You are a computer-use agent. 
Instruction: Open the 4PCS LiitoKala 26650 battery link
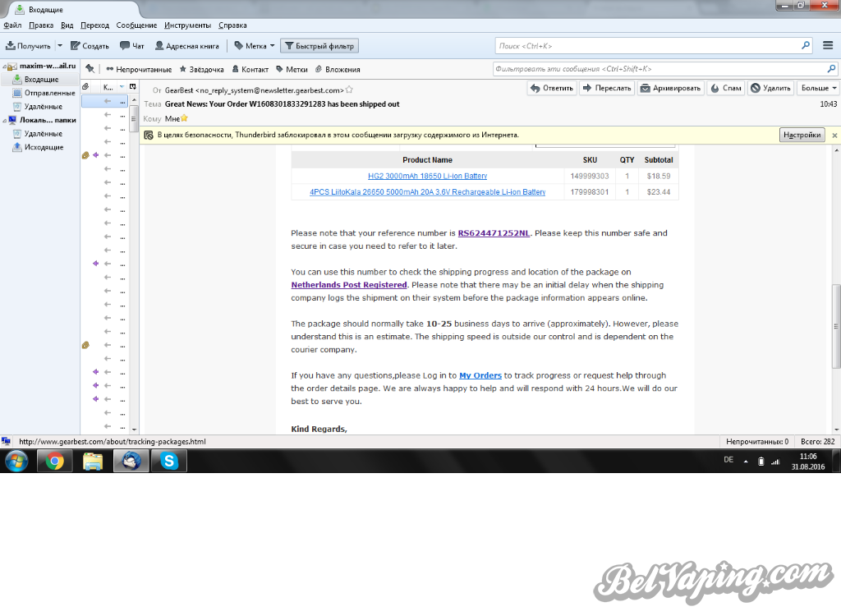click(427, 192)
